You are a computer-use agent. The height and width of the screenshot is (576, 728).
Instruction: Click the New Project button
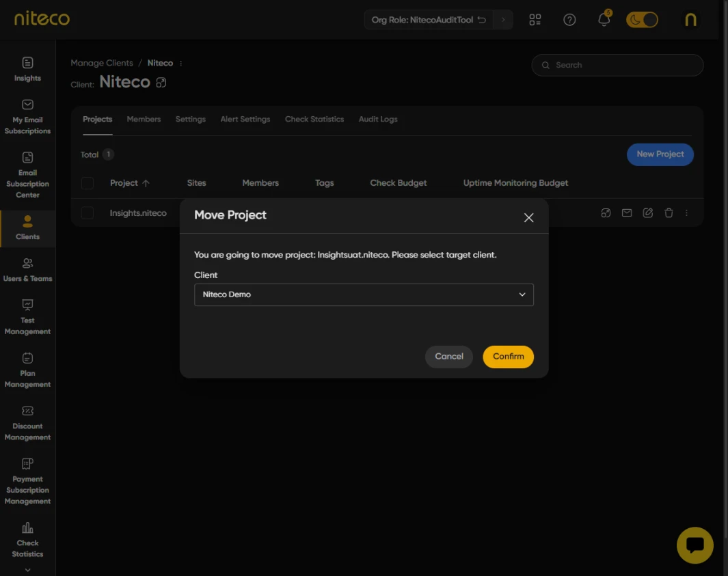point(660,154)
